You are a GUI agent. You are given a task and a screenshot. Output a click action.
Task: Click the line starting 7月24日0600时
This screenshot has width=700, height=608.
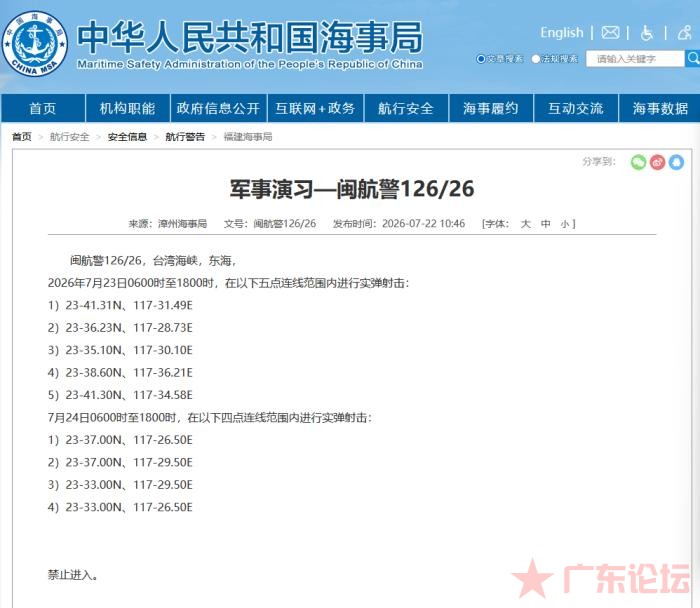click(x=210, y=417)
